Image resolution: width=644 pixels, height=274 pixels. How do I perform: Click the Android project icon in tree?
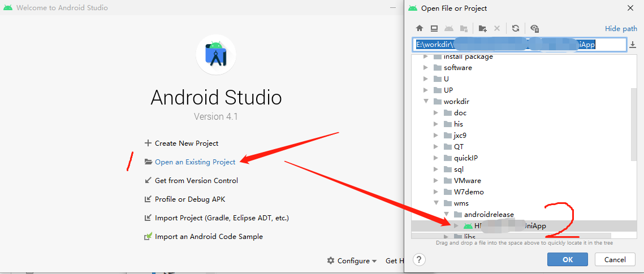tap(468, 225)
